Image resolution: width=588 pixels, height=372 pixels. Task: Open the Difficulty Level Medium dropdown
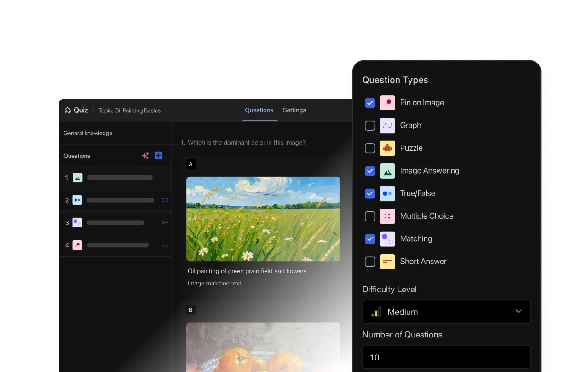click(x=447, y=312)
